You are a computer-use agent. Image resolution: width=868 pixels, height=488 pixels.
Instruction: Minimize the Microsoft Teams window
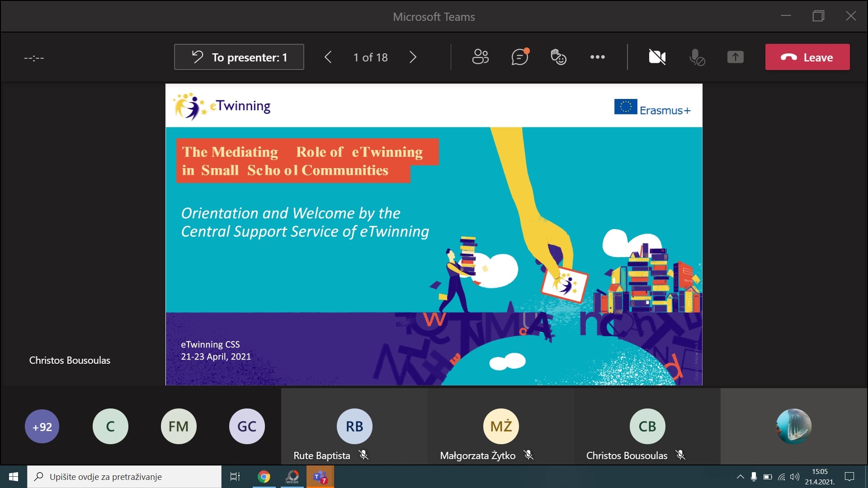(x=786, y=16)
